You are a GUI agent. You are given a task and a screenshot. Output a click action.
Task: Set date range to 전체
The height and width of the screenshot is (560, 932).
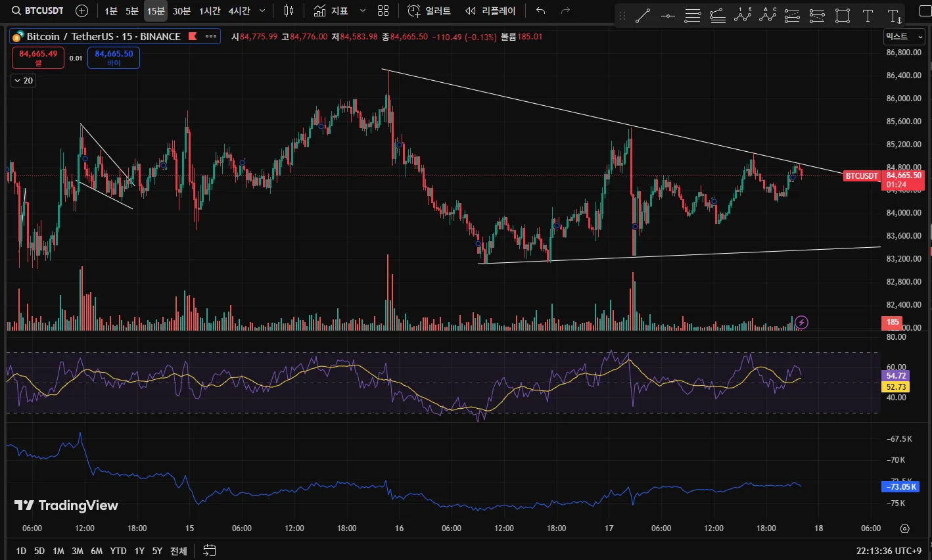point(179,551)
